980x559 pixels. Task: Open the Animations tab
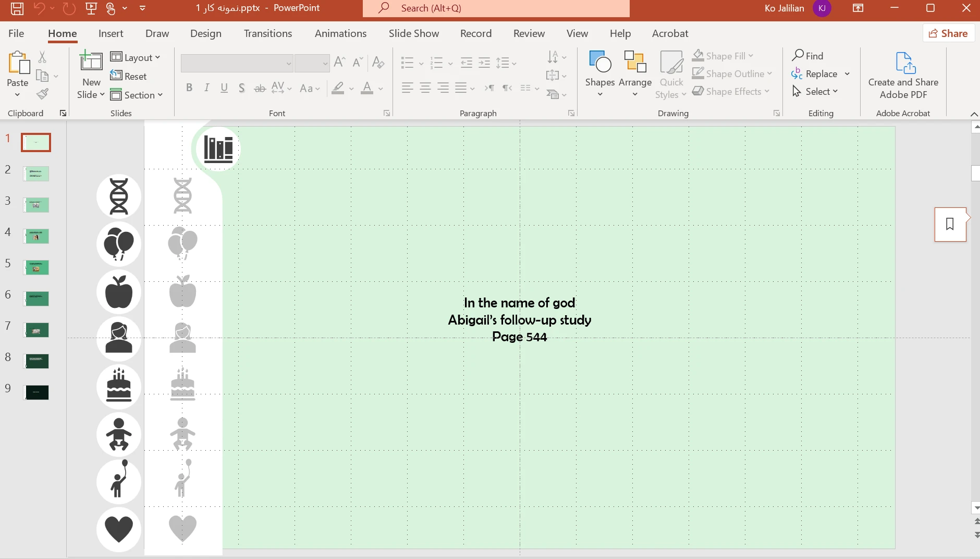[x=341, y=33]
